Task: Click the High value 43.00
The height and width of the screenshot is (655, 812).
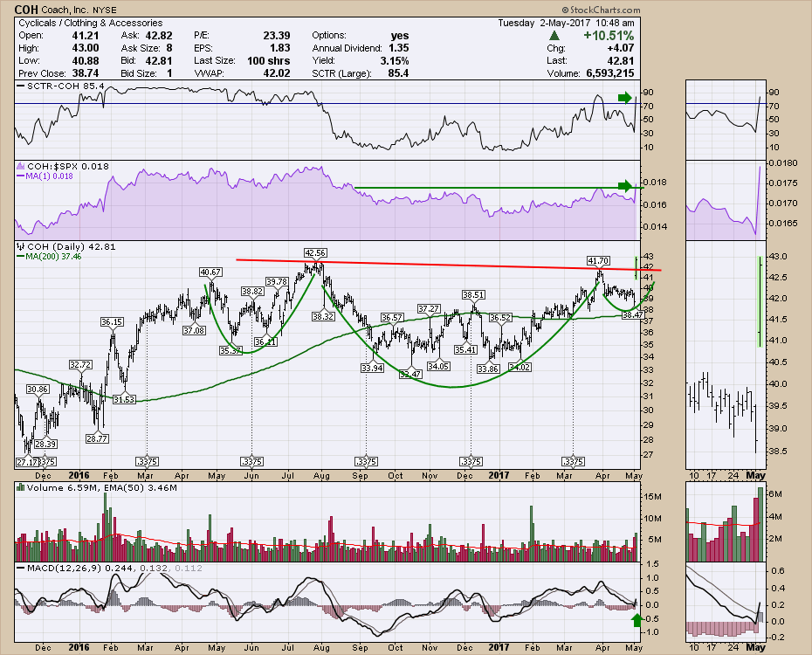Action: coord(86,48)
